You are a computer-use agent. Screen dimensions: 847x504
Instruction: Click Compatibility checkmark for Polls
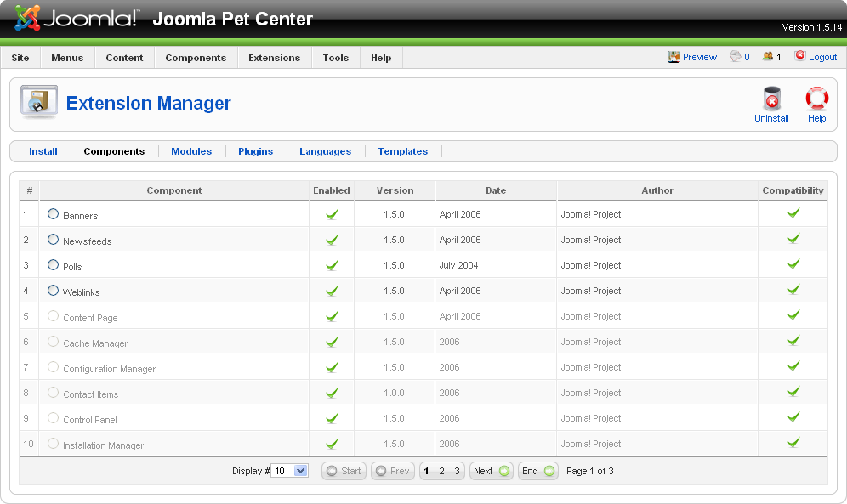click(793, 263)
